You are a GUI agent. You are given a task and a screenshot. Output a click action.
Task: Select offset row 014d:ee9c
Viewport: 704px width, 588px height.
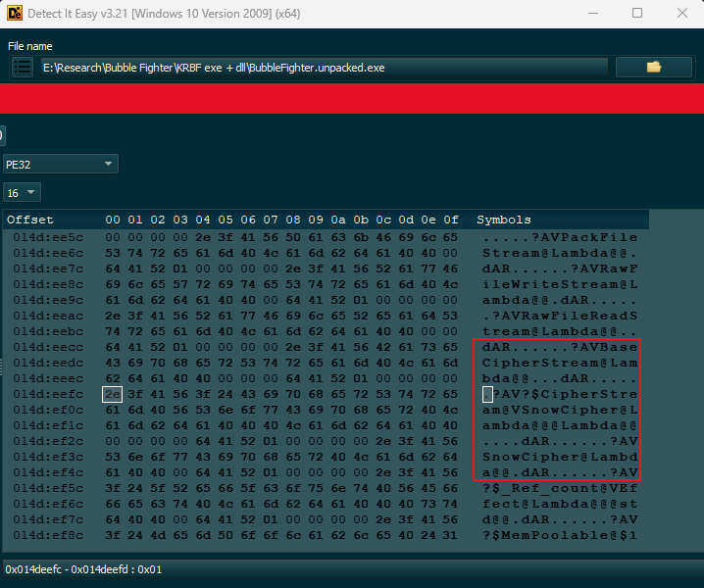point(48,300)
